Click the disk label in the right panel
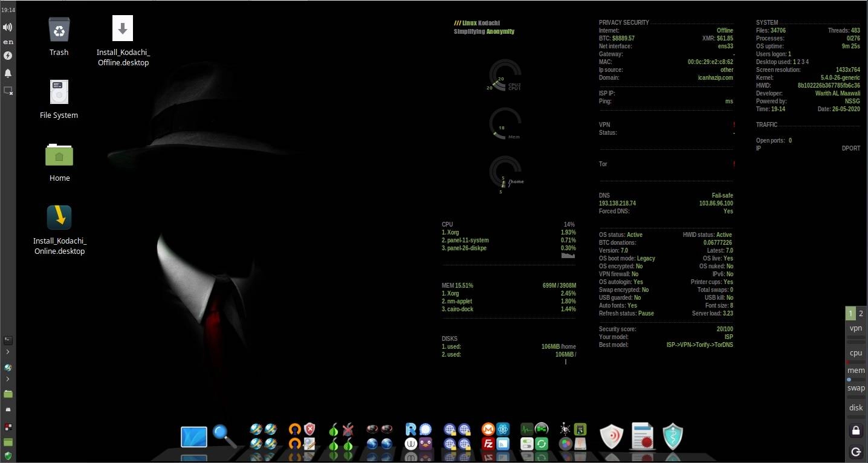Image resolution: width=868 pixels, height=463 pixels. 856,407
